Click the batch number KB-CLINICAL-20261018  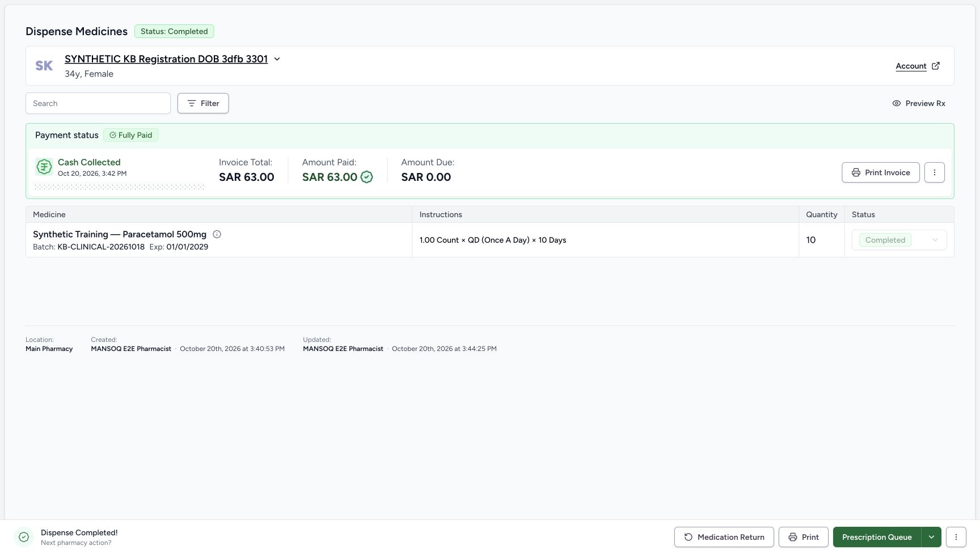pos(101,247)
